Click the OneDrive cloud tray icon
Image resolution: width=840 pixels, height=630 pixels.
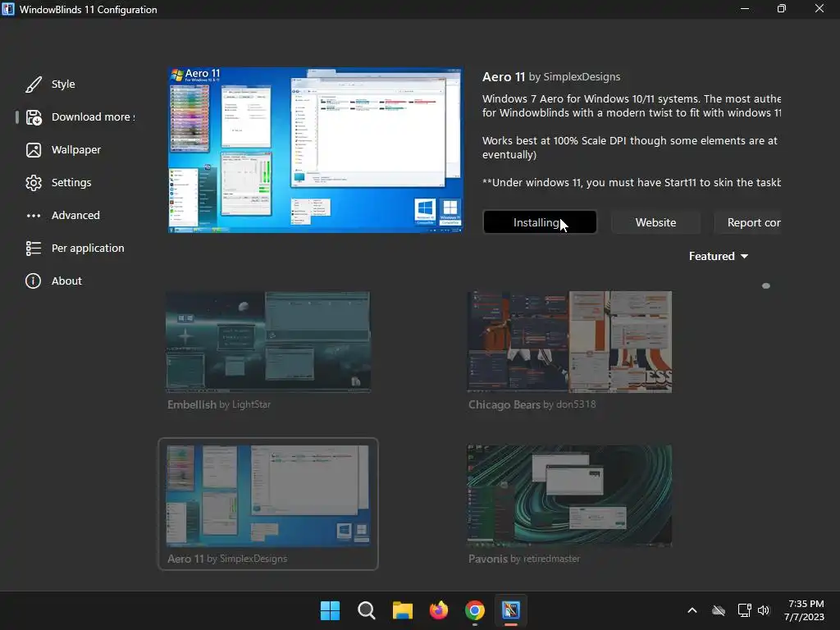tap(719, 610)
